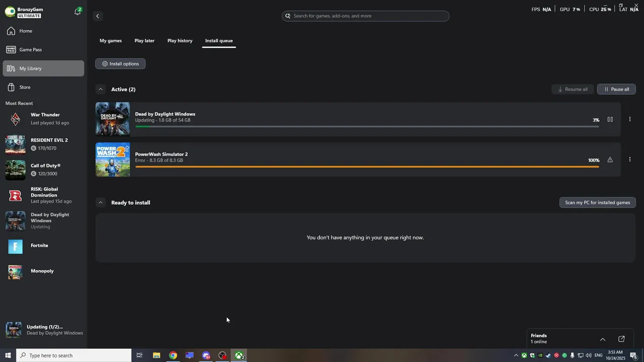Image resolution: width=644 pixels, height=362 pixels.
Task: Click the search field for games and add-ons
Action: point(365,16)
